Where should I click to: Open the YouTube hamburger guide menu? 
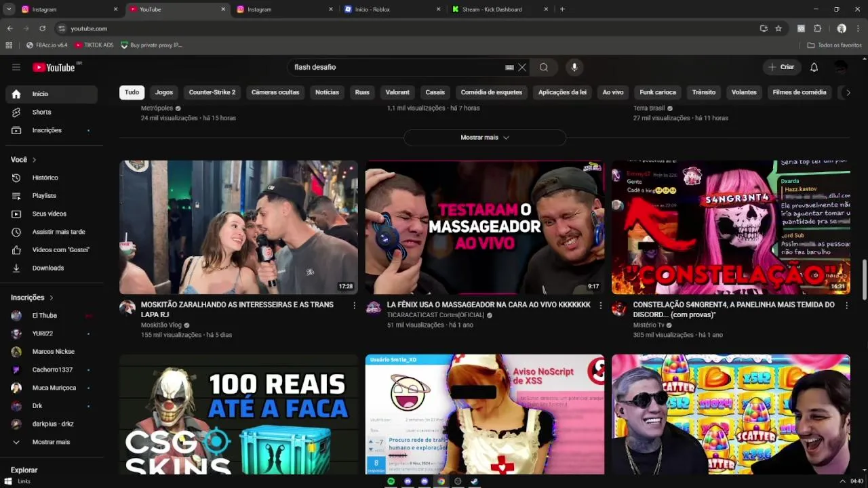click(16, 67)
